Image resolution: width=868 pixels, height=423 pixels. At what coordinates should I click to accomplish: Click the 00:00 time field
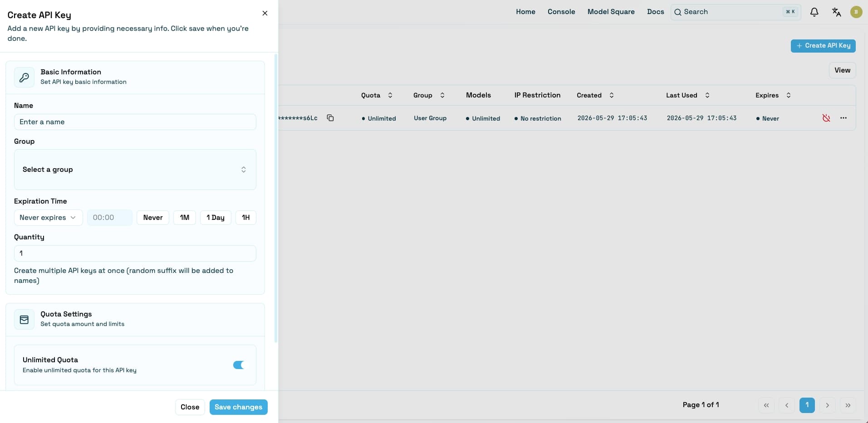110,218
